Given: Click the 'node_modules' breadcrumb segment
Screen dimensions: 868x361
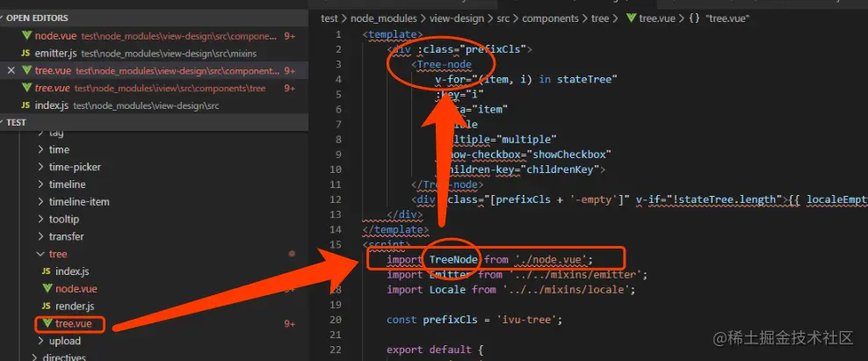Looking at the screenshot, I should click(x=382, y=18).
